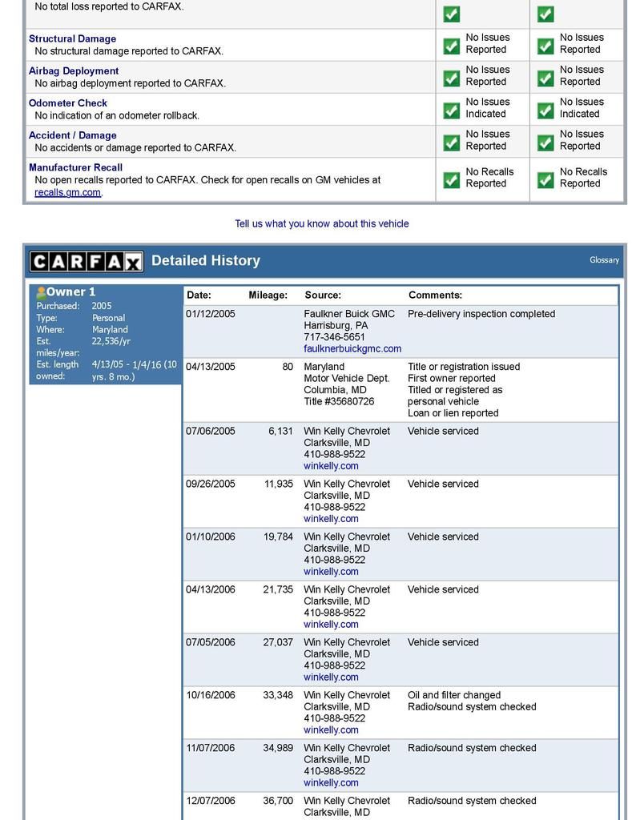Click the 'Source:' column header
Viewport: 644px width, 820px height.
pos(323,295)
